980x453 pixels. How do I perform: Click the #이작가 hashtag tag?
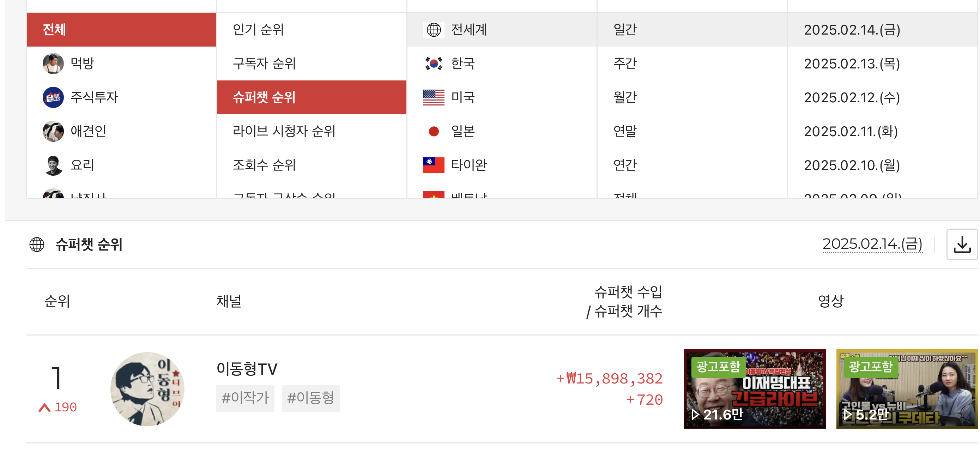tap(245, 398)
